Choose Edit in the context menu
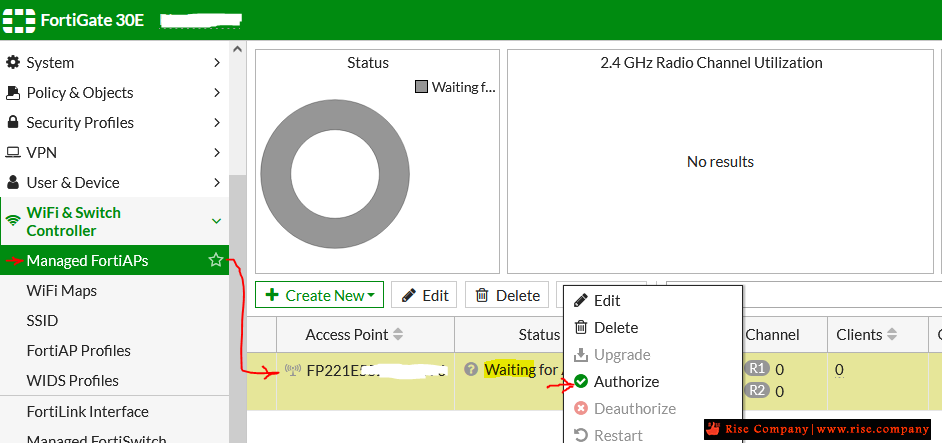Screen dimensions: 942x443 click(x=652, y=301)
